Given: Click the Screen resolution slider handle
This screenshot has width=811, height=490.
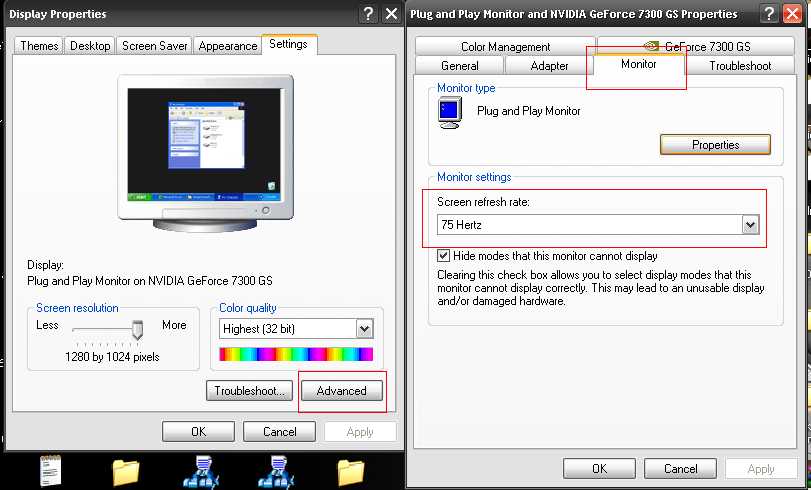Looking at the screenshot, I should pyautogui.click(x=138, y=329).
